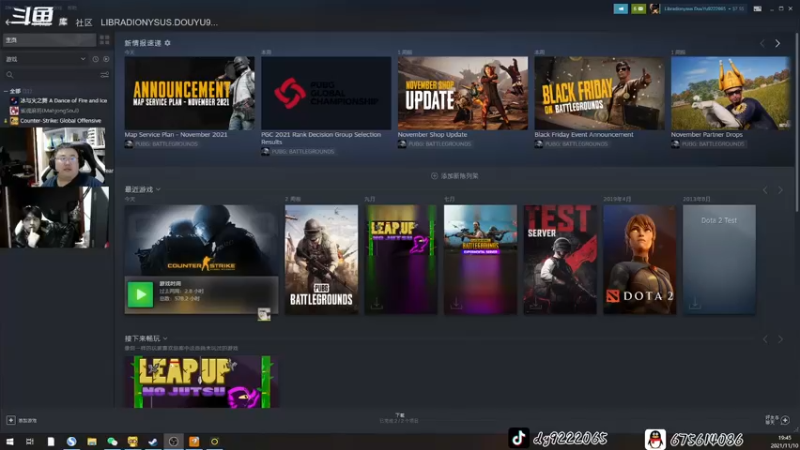
Task: Toggle ready-to-play filter icon
Action: [106, 59]
